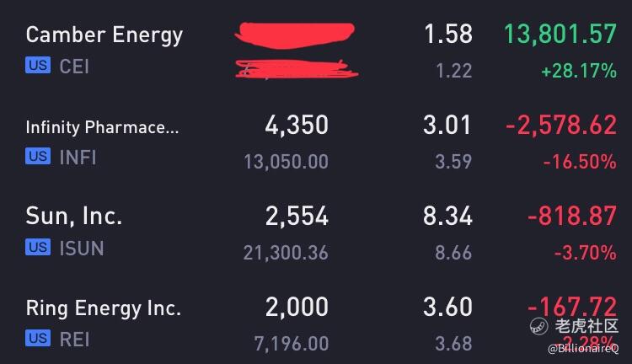Viewport: 632px width, 364px height.
Task: Click the REI ticker symbol
Action: pyautogui.click(x=74, y=339)
